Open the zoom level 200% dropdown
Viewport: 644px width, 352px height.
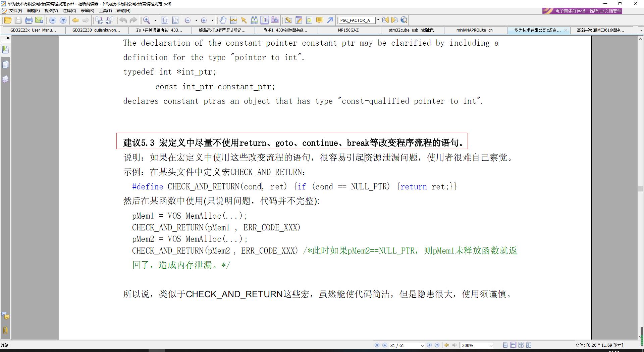tap(491, 345)
